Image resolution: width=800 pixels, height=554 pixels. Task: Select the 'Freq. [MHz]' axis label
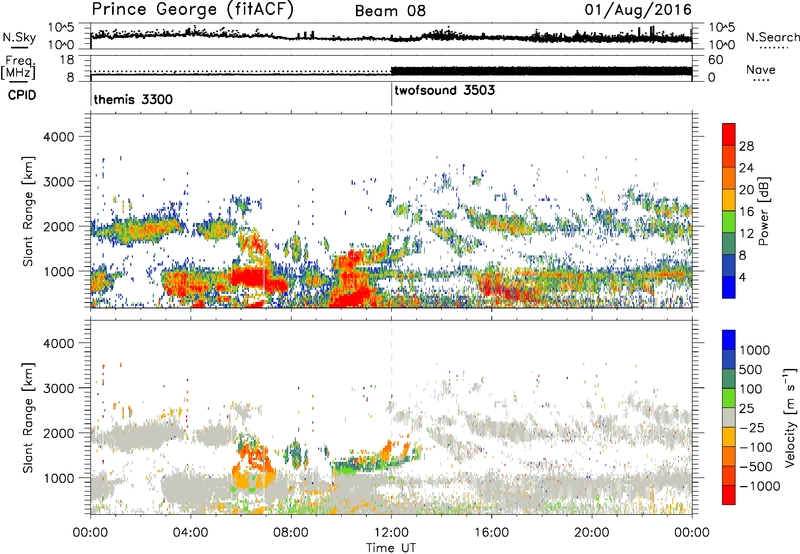coord(18,67)
